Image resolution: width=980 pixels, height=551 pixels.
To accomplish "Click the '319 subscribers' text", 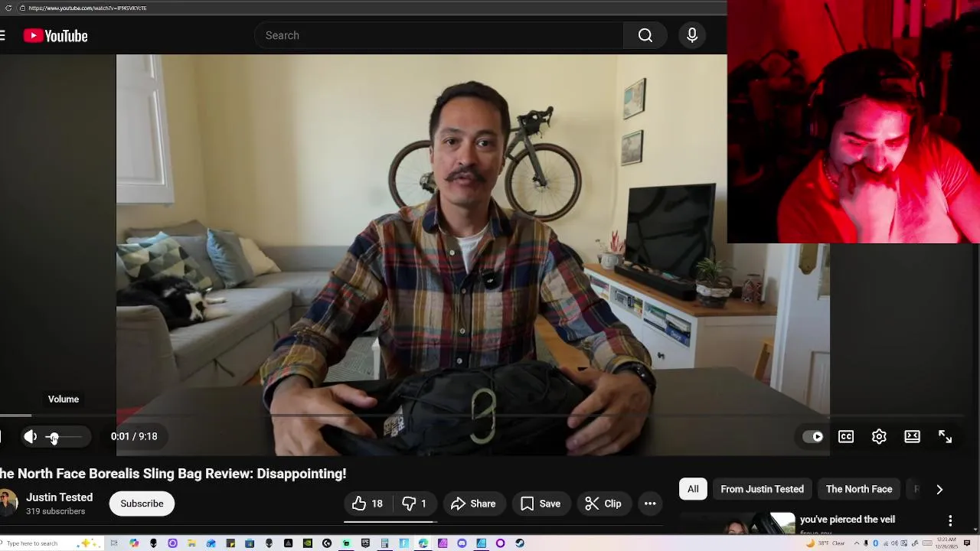I will click(56, 511).
